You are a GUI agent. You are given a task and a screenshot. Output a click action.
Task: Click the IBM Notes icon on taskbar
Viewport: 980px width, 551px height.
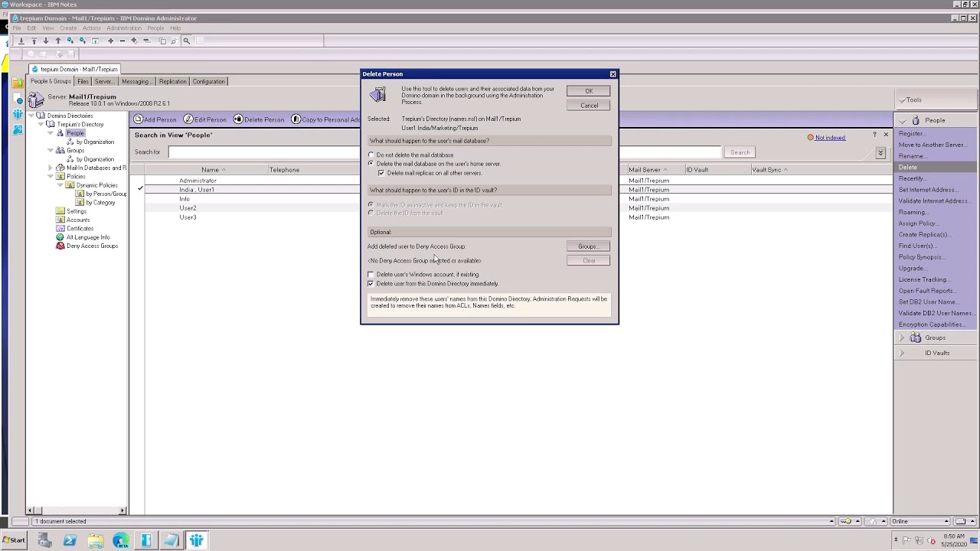(x=196, y=540)
